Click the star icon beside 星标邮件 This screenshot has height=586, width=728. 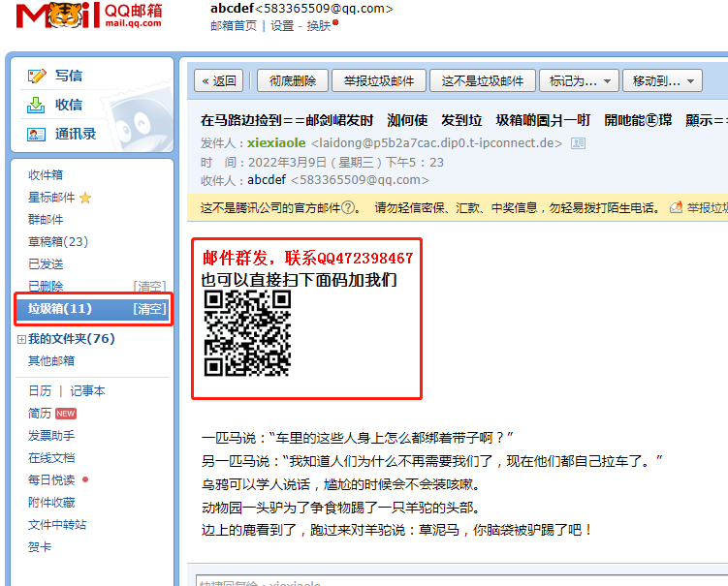(x=85, y=198)
